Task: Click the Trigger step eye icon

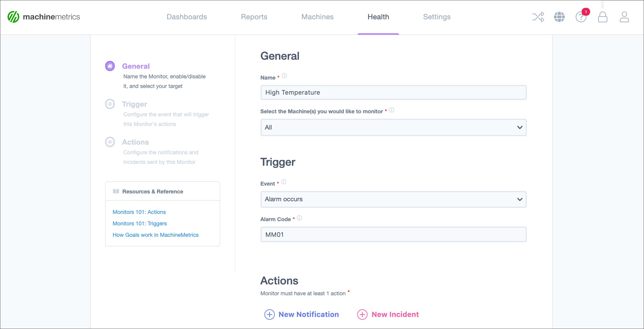Action: pos(110,104)
